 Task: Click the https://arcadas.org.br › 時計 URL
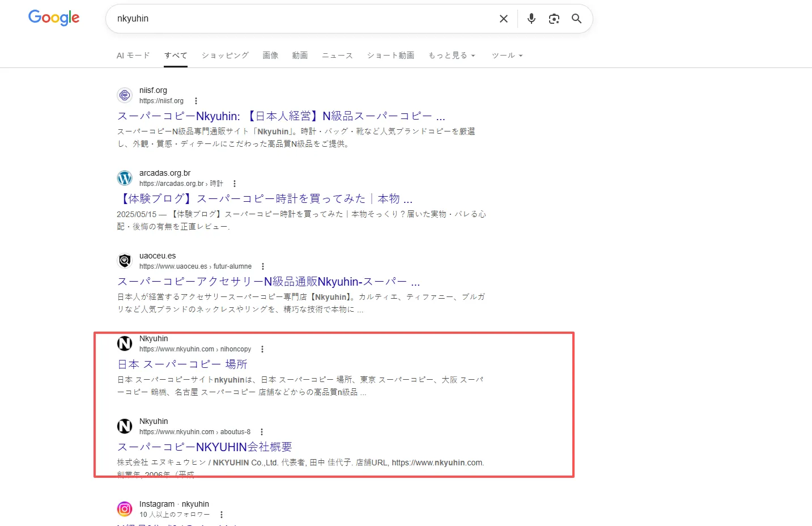tap(181, 184)
